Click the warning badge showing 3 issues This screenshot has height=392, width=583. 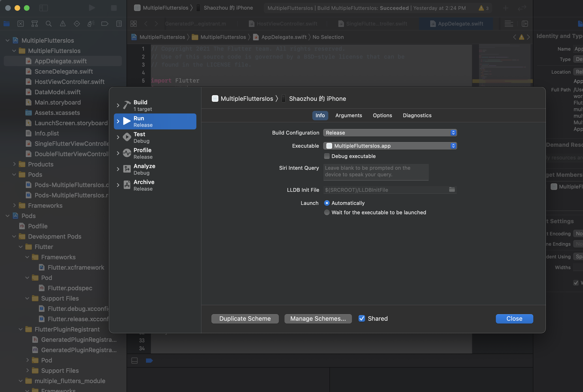click(x=484, y=8)
